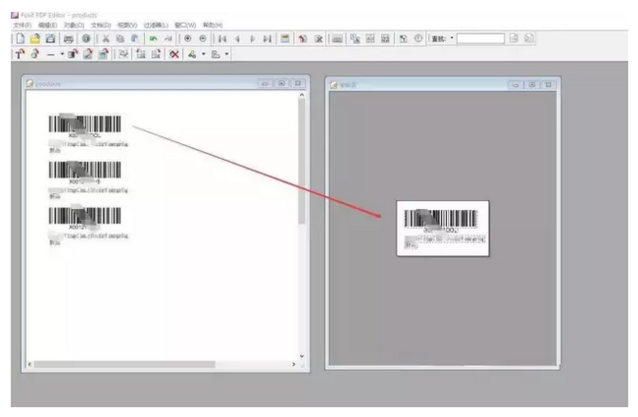Screen dimensions: 638x417
Task: Click the green Undo arrow icon
Action: pos(153,38)
